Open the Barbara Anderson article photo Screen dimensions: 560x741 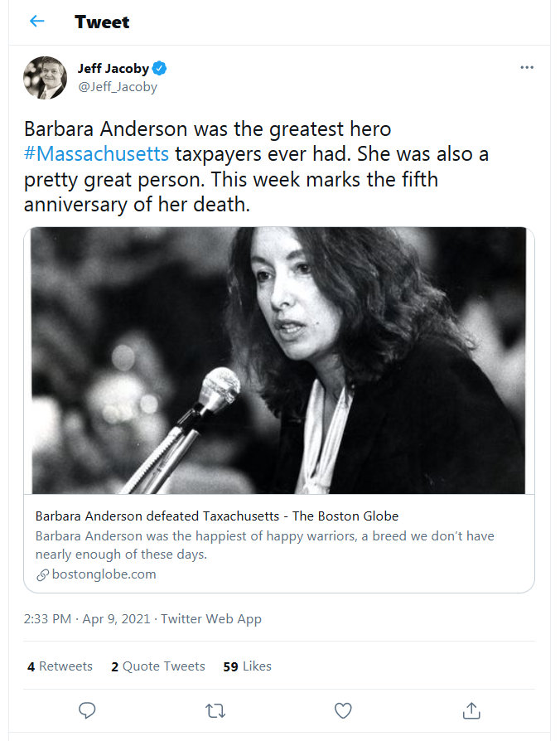[278, 361]
